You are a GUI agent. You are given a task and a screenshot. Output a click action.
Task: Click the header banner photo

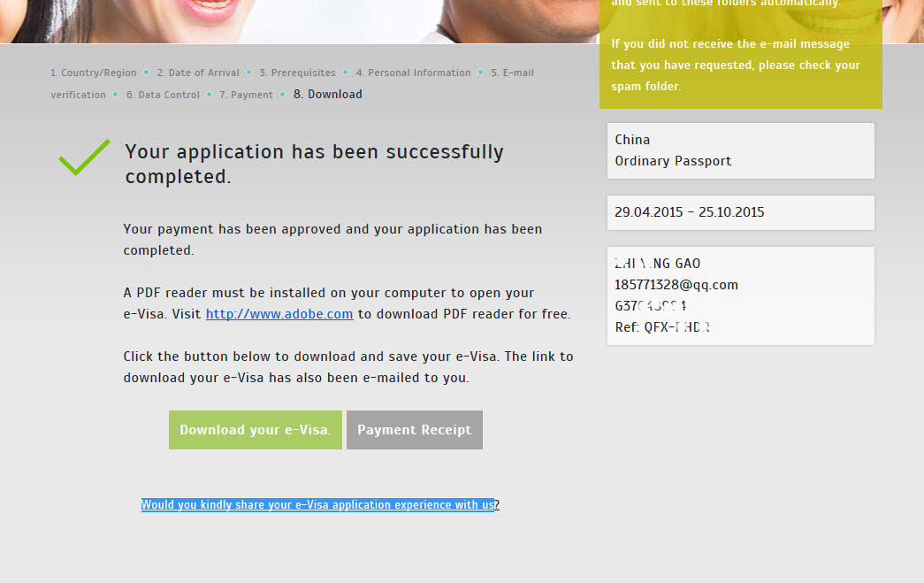tap(301, 19)
